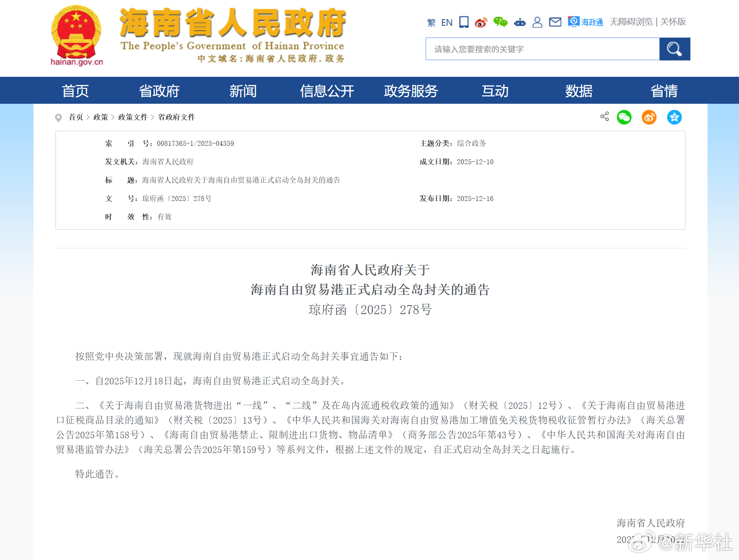Open the 信息公开 navigation menu
739x560 pixels.
(327, 91)
